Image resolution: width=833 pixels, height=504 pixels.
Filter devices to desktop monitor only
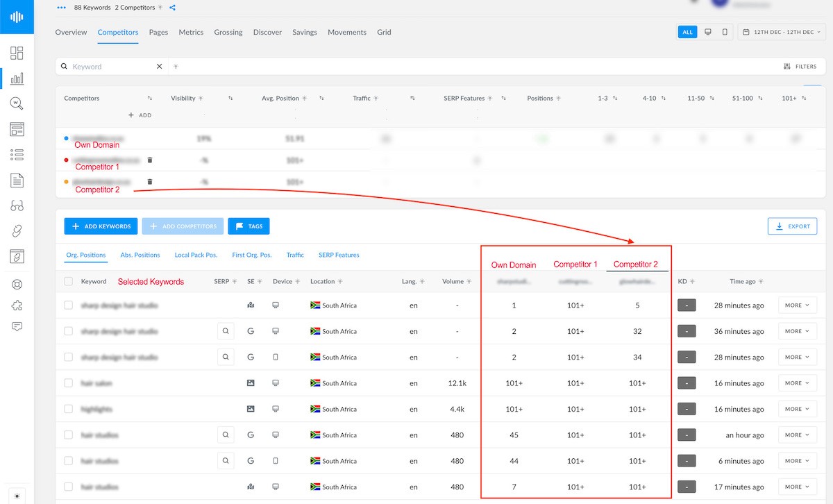point(707,32)
